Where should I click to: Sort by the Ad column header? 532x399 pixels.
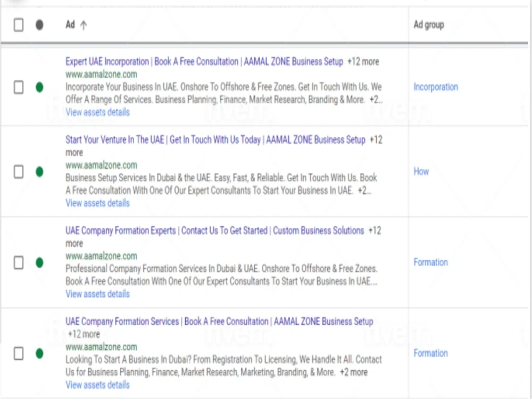point(70,24)
